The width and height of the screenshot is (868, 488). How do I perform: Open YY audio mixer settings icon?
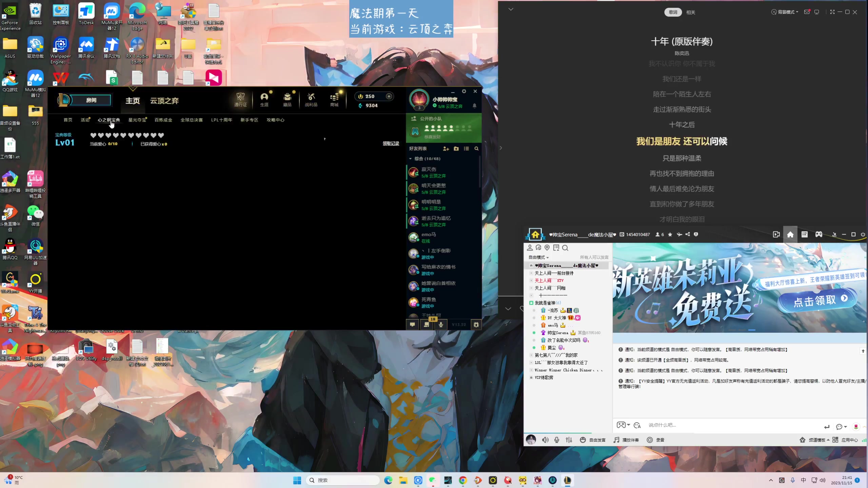pyautogui.click(x=569, y=440)
